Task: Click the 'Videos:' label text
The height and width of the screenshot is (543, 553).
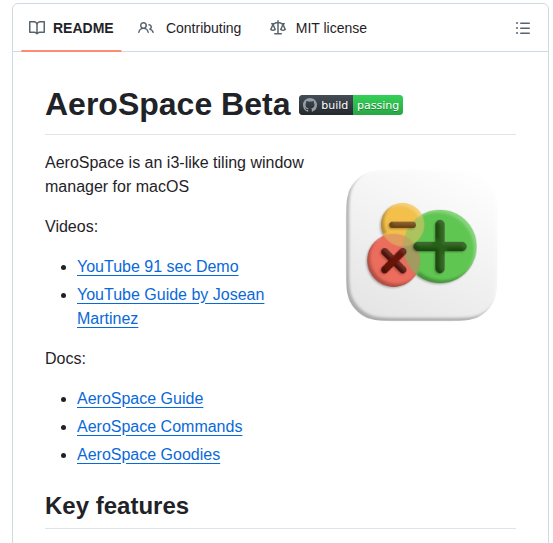Action: (72, 226)
